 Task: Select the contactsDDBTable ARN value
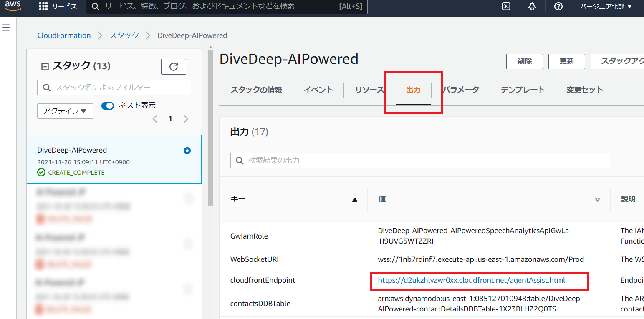[480, 304]
